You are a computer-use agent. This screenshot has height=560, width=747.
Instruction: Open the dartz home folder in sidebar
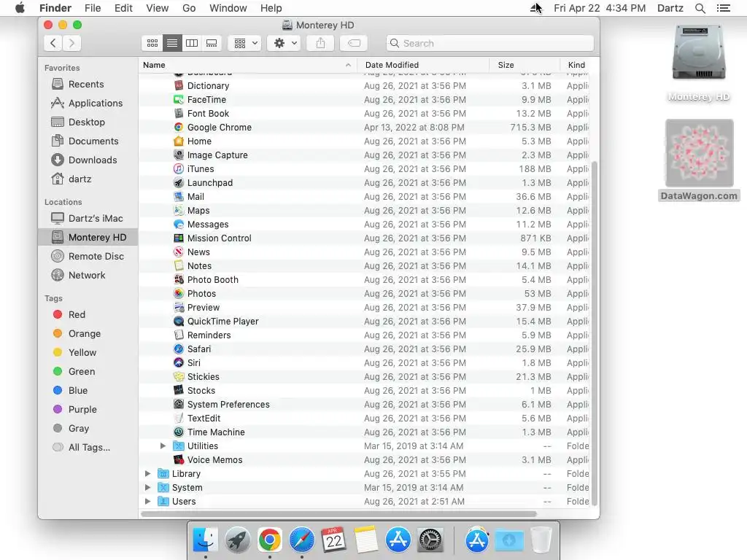click(88, 179)
